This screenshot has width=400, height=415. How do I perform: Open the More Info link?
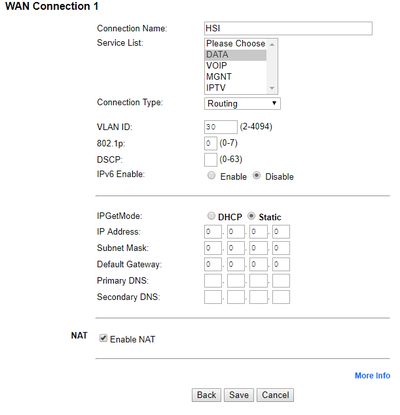click(x=372, y=376)
